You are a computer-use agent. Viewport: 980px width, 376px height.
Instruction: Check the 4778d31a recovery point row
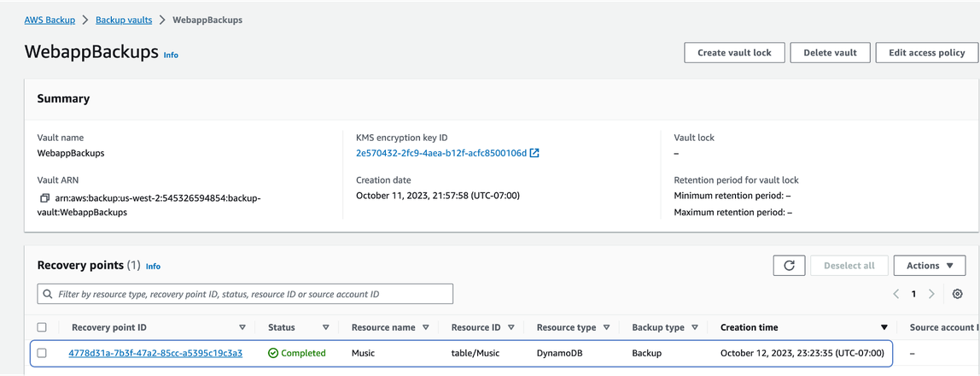pyautogui.click(x=42, y=353)
